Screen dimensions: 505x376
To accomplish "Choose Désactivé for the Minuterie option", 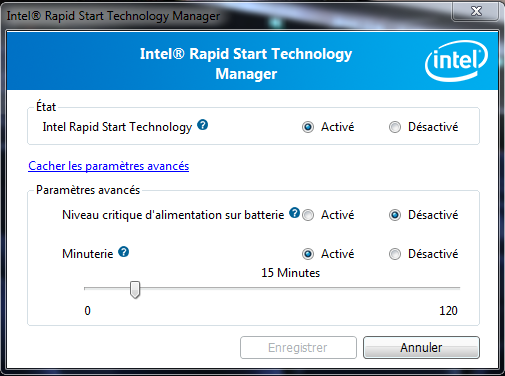I will (395, 254).
